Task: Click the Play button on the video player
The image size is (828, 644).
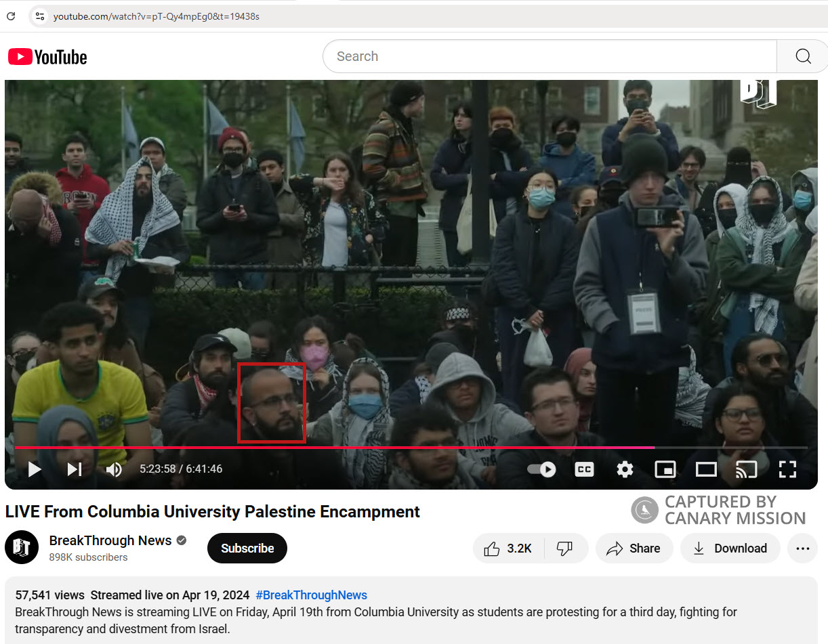Action: [x=34, y=469]
